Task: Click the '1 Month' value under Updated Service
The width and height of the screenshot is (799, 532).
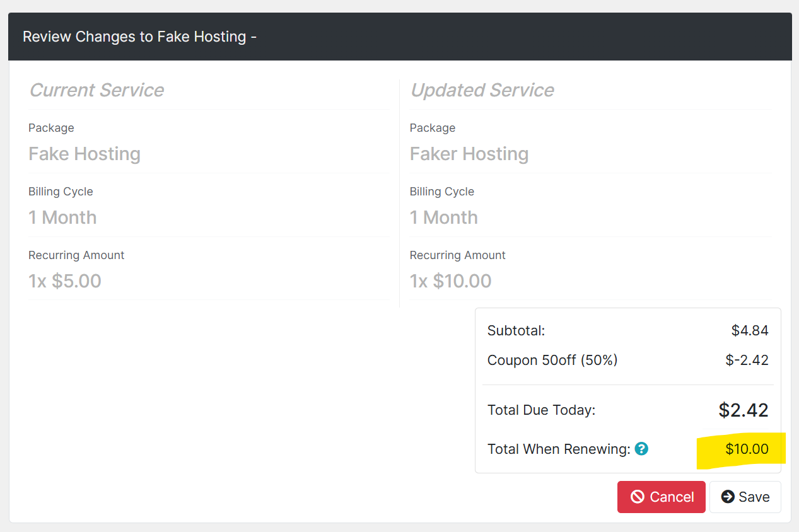Action: [x=443, y=217]
